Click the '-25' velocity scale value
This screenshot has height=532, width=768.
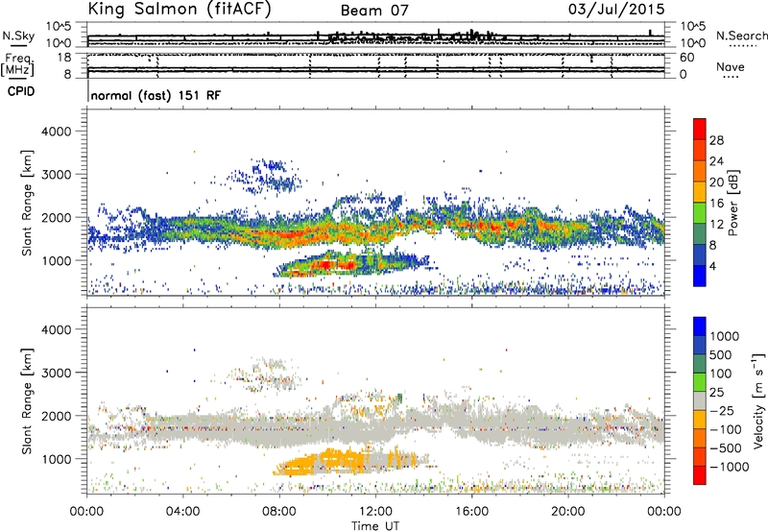722,411
